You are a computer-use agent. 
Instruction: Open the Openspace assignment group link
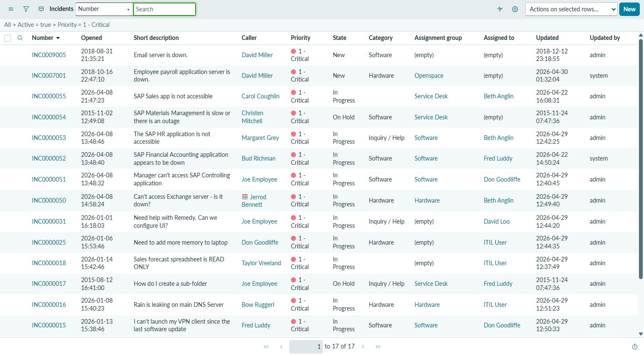(x=429, y=76)
